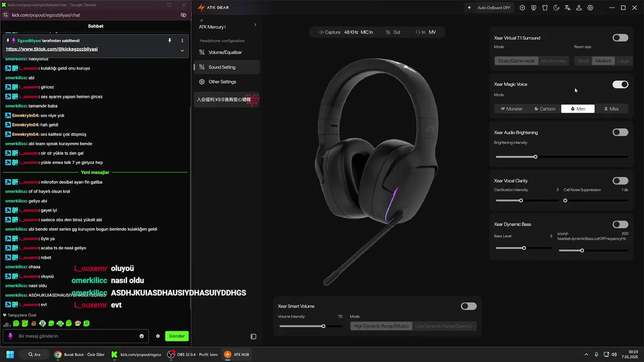The height and width of the screenshot is (362, 644).
Task: Toggle Xear Smart Volume
Action: click(x=468, y=306)
